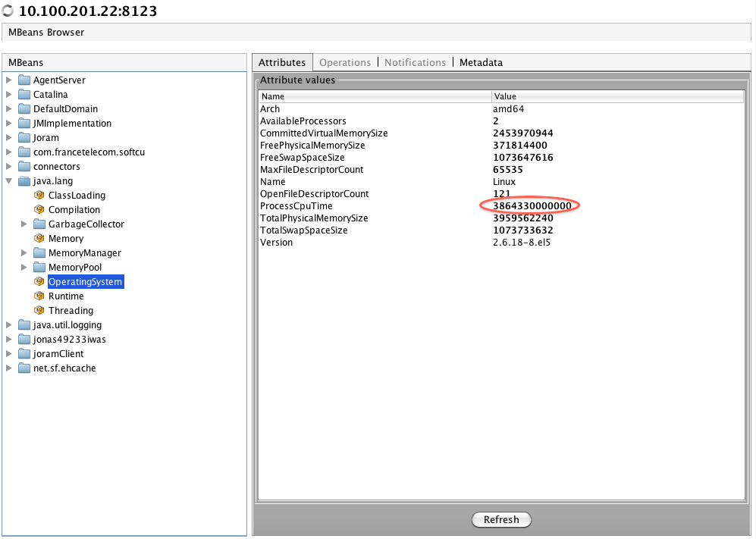The height and width of the screenshot is (539, 756).
Task: Select the joramClient tree item
Action: (58, 354)
